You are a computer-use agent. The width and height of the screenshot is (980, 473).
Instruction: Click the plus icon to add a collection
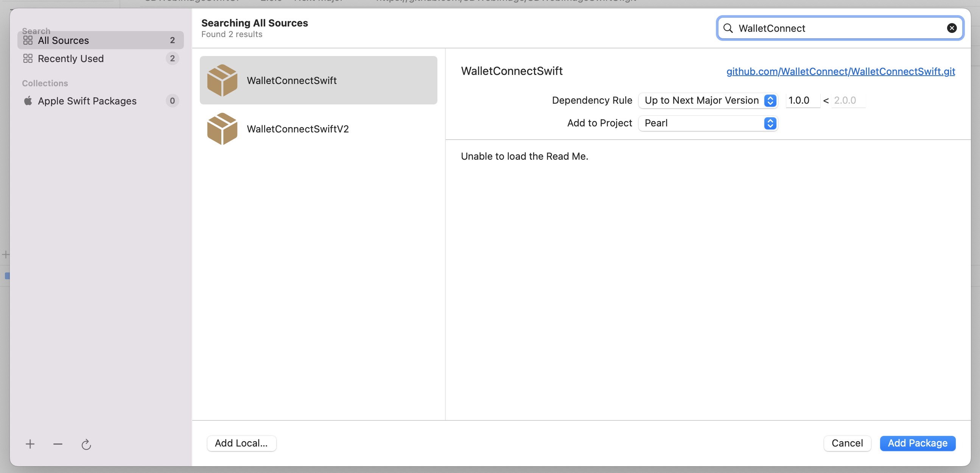30,444
